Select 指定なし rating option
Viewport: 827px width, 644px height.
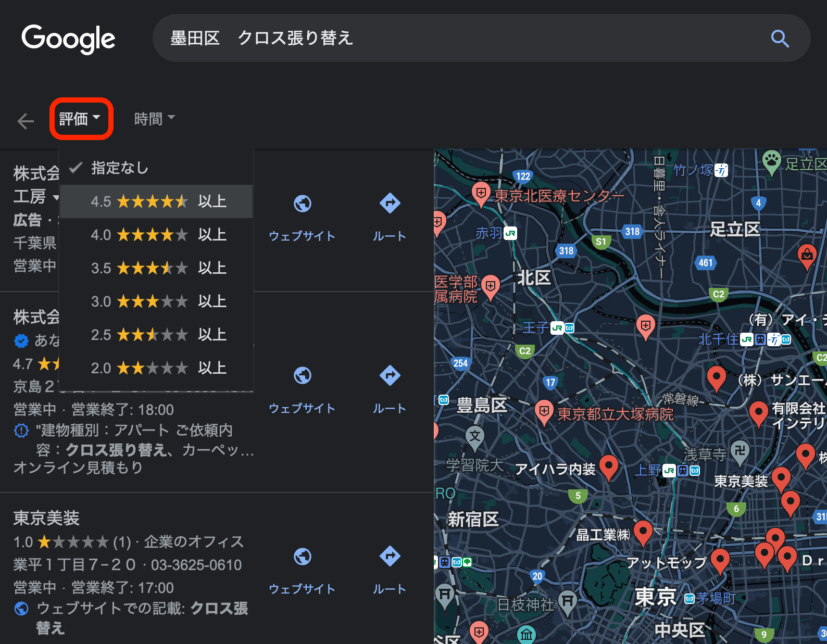(120, 168)
